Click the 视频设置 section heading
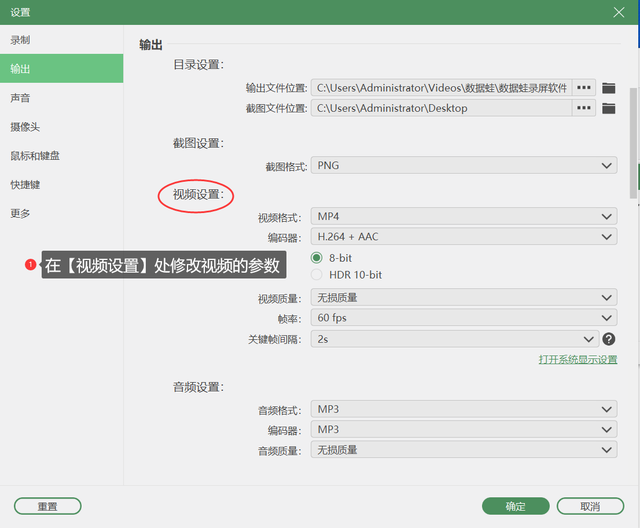 (x=198, y=195)
